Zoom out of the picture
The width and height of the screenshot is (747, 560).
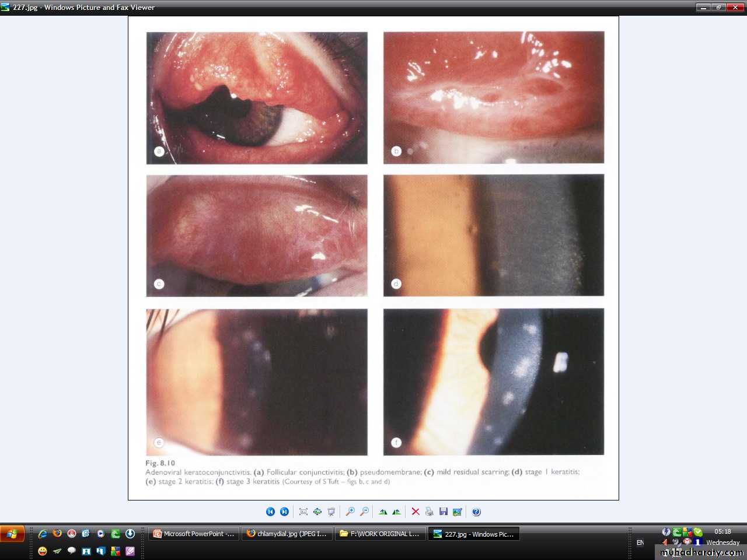[364, 512]
